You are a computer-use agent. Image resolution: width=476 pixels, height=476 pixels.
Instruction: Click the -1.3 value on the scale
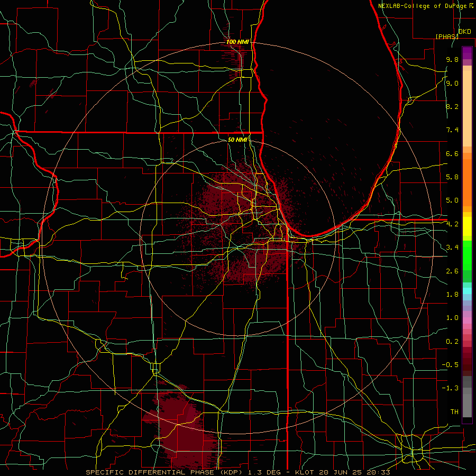tap(450, 388)
